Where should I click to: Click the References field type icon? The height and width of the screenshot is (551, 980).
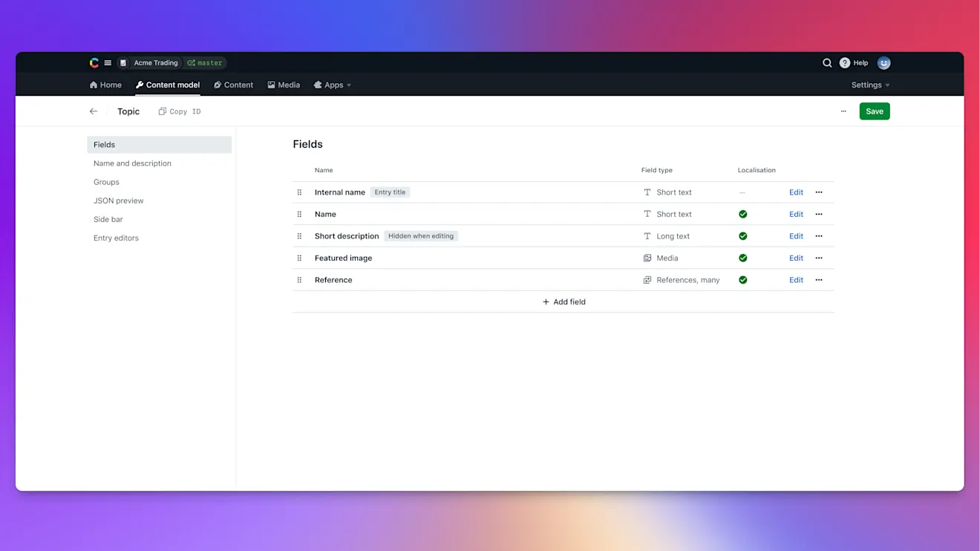[647, 280]
